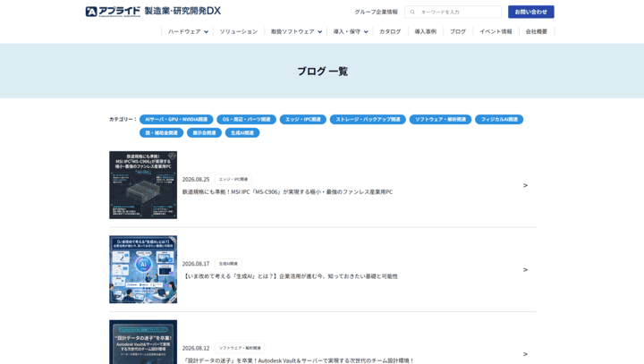Click the カテゴリー： label
The image size is (644, 364).
click(123, 119)
